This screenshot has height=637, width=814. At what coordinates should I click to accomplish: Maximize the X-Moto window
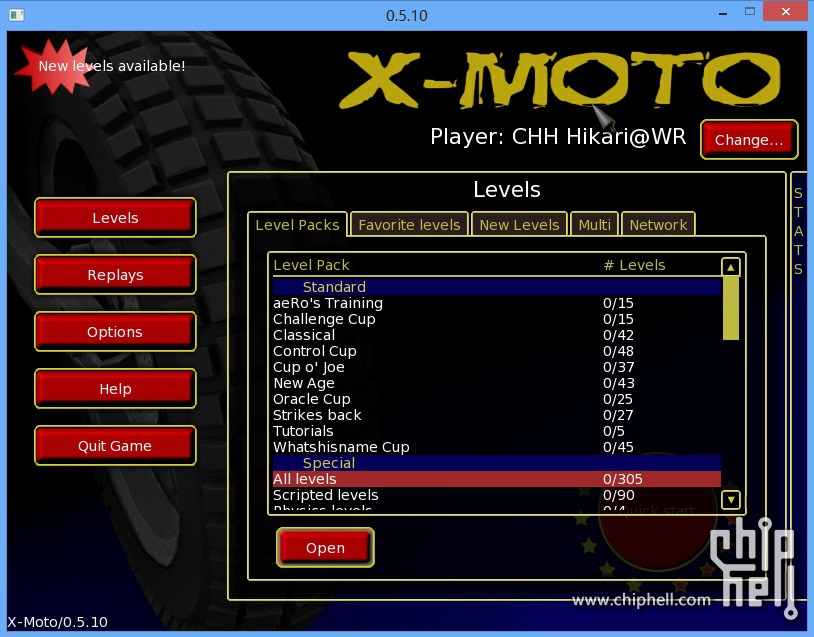[750, 11]
